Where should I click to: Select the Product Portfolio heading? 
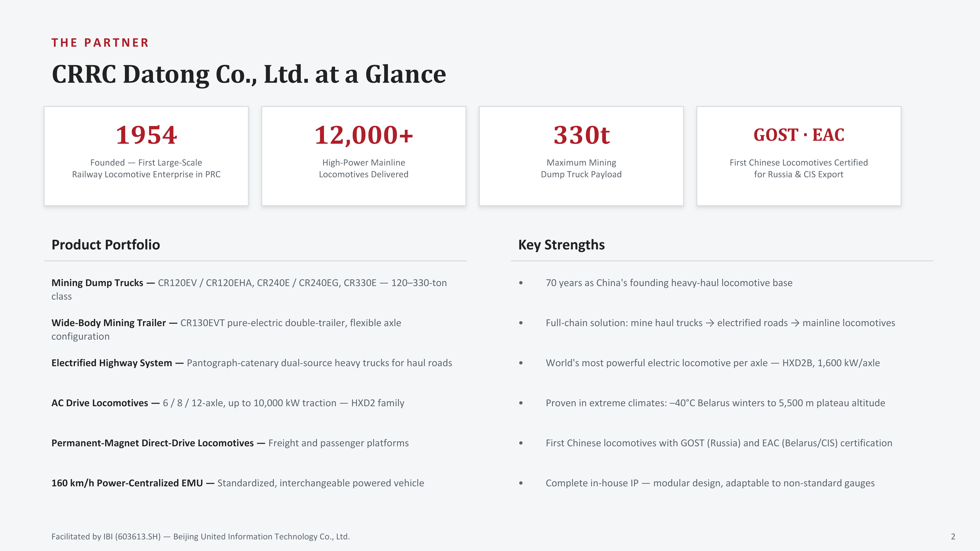[106, 245]
